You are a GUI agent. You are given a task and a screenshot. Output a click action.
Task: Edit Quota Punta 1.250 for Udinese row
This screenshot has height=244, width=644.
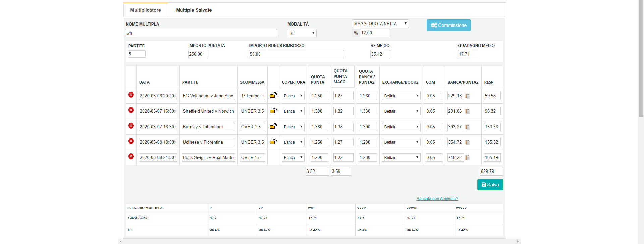[320, 142]
